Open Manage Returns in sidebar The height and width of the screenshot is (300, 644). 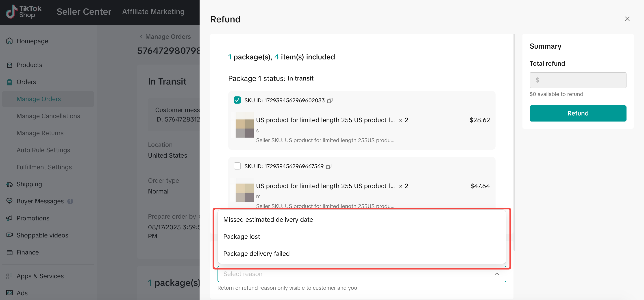click(40, 133)
